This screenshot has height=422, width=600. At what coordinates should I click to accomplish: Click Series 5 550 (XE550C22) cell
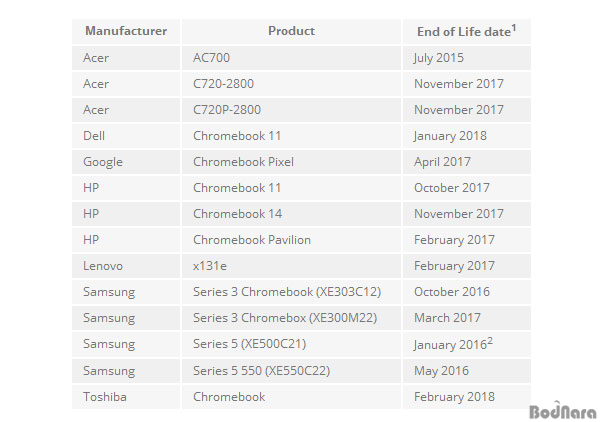(x=261, y=370)
